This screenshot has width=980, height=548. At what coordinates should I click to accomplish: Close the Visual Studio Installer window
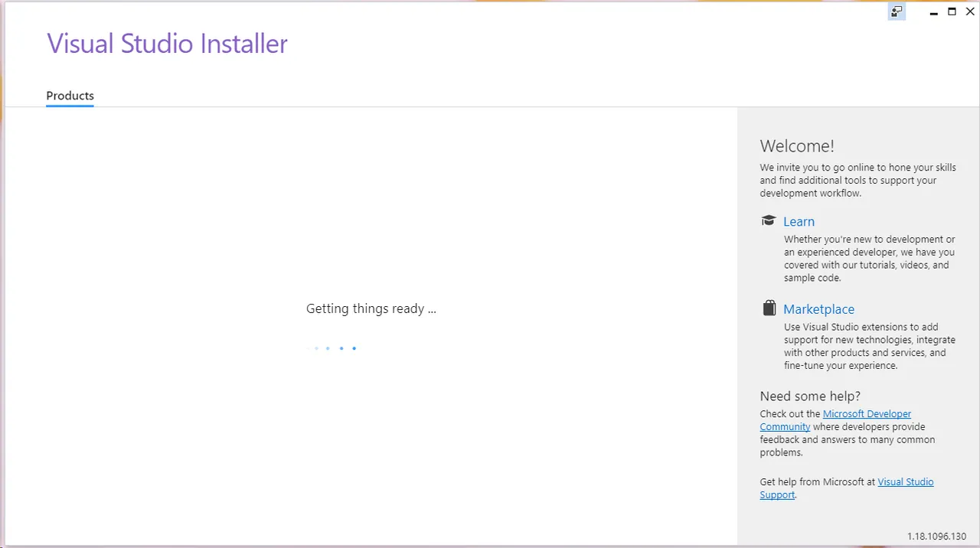pos(970,11)
